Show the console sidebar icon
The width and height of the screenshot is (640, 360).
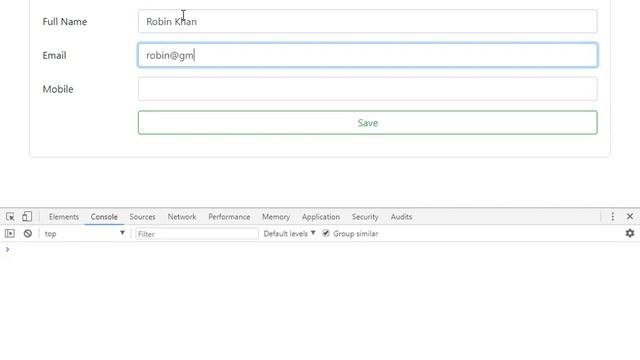(x=10, y=233)
